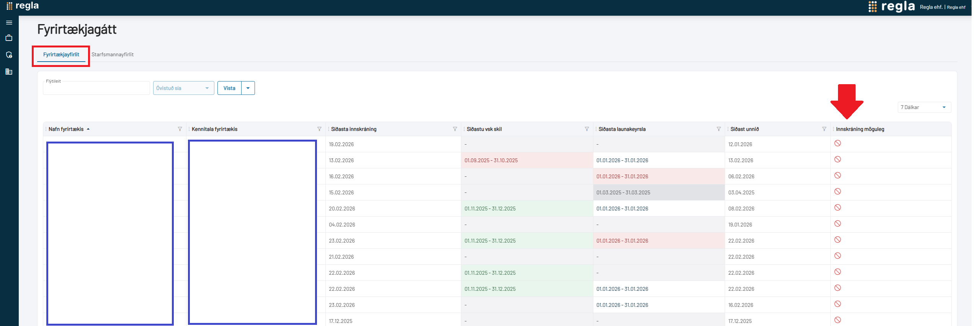Image resolution: width=980 pixels, height=326 pixels.
Task: Open the arrow dropdown next to Vista
Action: 248,88
